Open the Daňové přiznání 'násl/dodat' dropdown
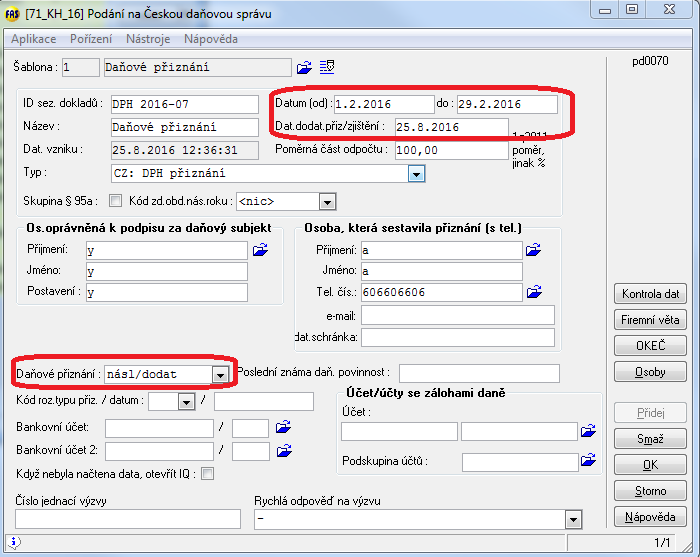This screenshot has height=557, width=700. coord(219,374)
